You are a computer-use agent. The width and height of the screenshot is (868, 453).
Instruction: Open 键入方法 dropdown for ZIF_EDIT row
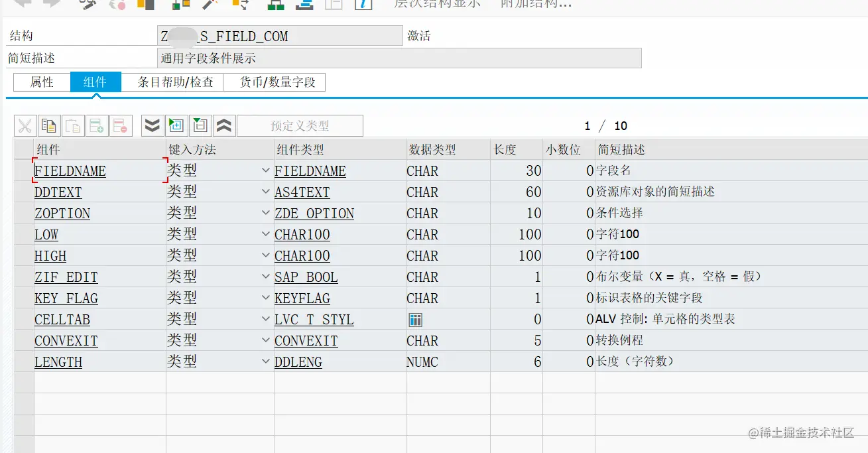(x=266, y=277)
